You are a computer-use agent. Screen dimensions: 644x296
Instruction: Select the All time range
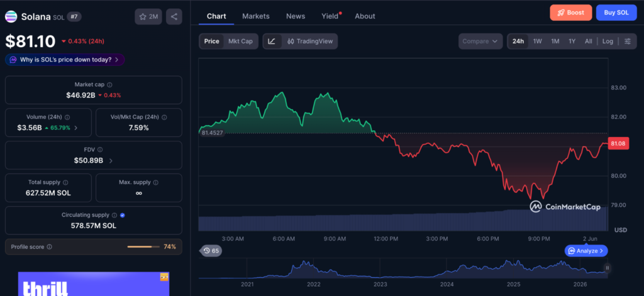point(589,41)
